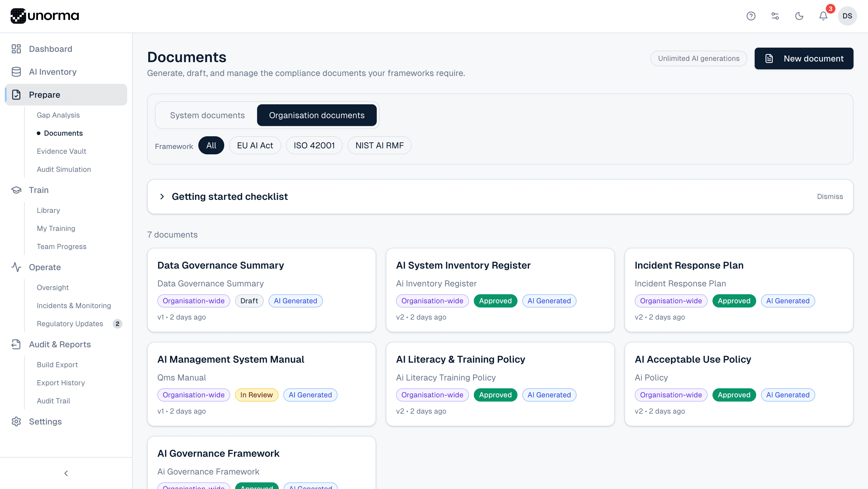Click the Train graduation cap icon

pyautogui.click(x=16, y=190)
